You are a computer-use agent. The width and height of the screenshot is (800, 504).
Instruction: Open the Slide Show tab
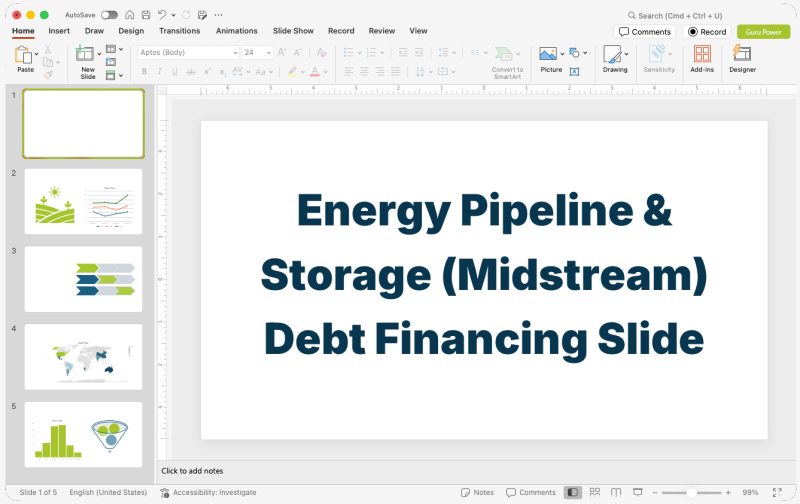click(x=293, y=31)
